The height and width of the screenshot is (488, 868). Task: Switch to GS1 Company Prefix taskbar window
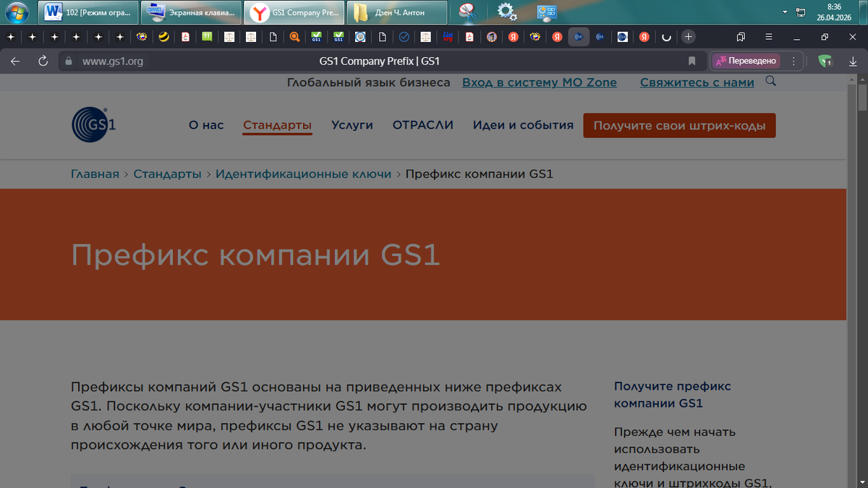[294, 12]
